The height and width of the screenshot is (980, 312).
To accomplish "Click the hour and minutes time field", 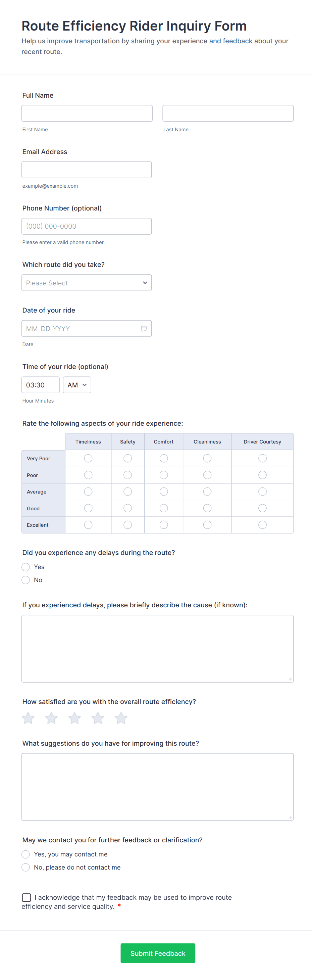I will (40, 385).
